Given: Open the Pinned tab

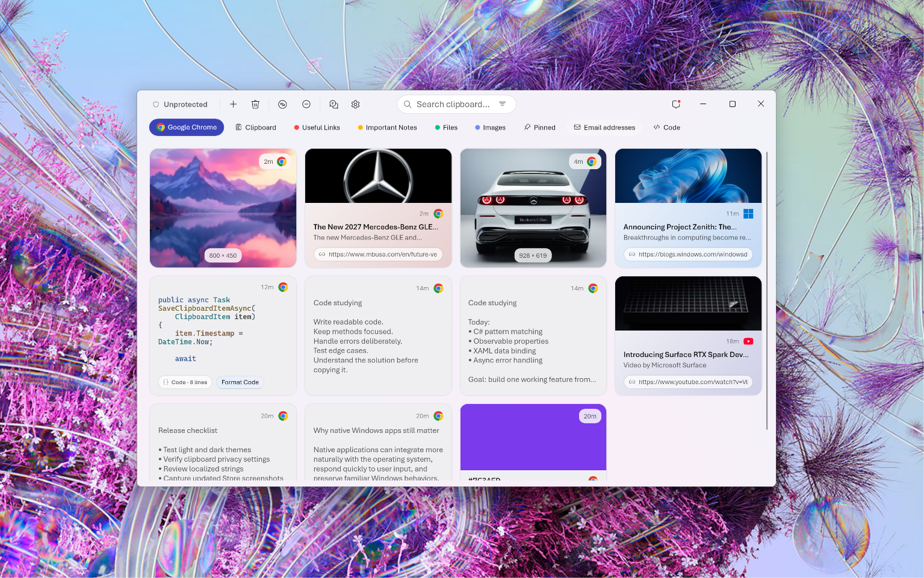Looking at the screenshot, I should 540,127.
